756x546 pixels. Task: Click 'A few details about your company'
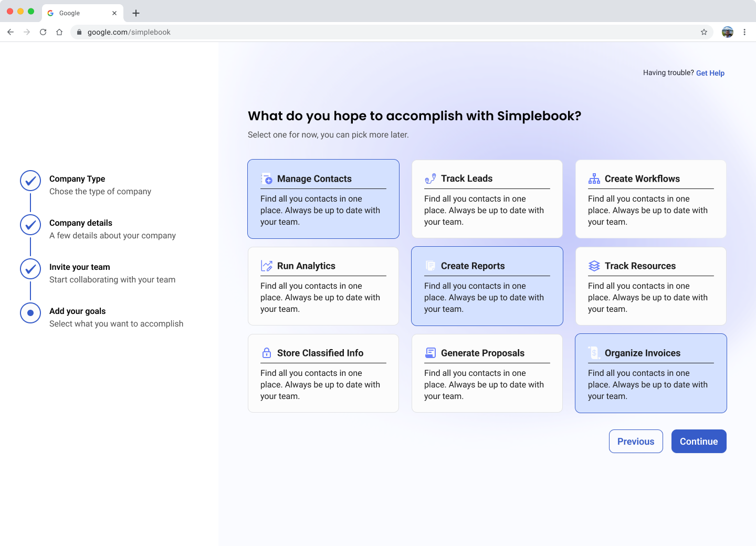pos(112,235)
